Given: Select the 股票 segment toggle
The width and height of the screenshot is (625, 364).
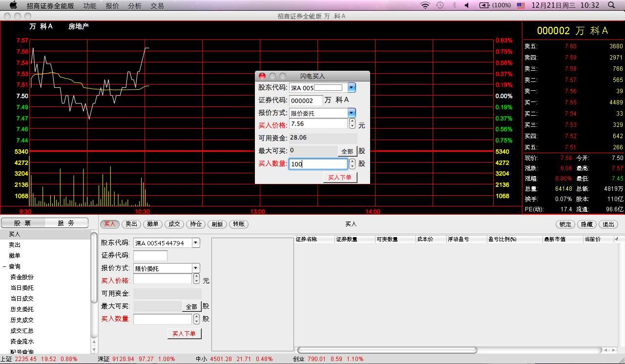Looking at the screenshot, I should pos(23,223).
